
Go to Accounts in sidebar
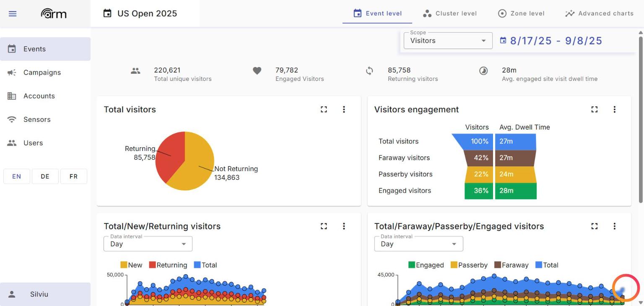click(45, 96)
